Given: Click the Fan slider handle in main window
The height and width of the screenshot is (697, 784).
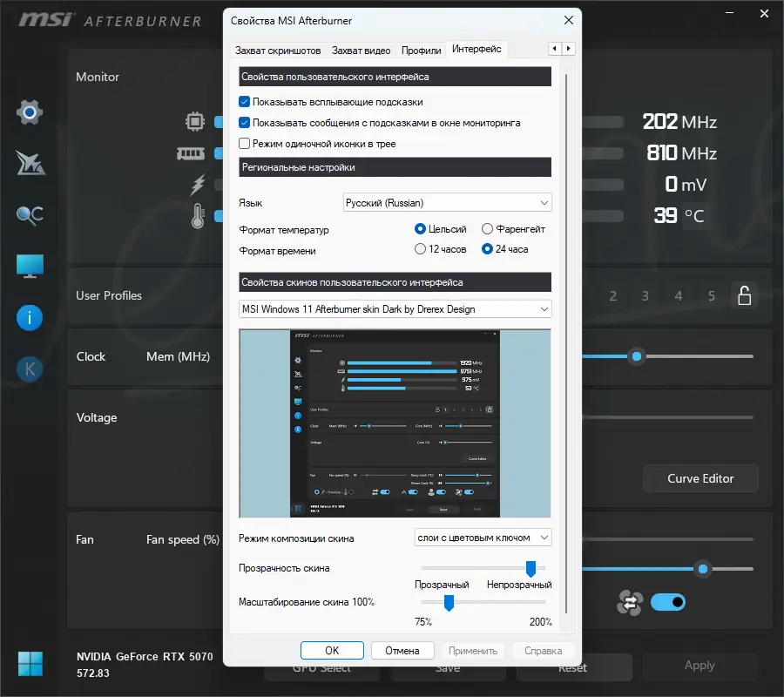Looking at the screenshot, I should click(703, 569).
